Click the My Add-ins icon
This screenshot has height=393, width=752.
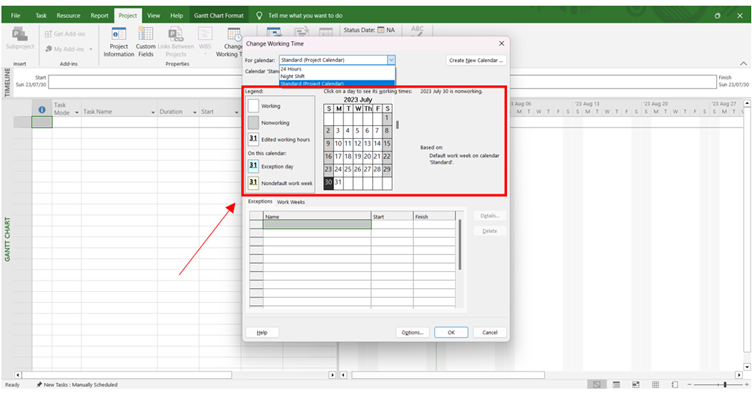[x=48, y=49]
